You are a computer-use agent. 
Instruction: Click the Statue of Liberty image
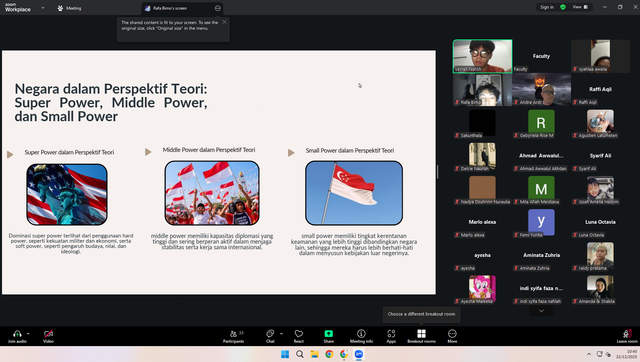67,194
